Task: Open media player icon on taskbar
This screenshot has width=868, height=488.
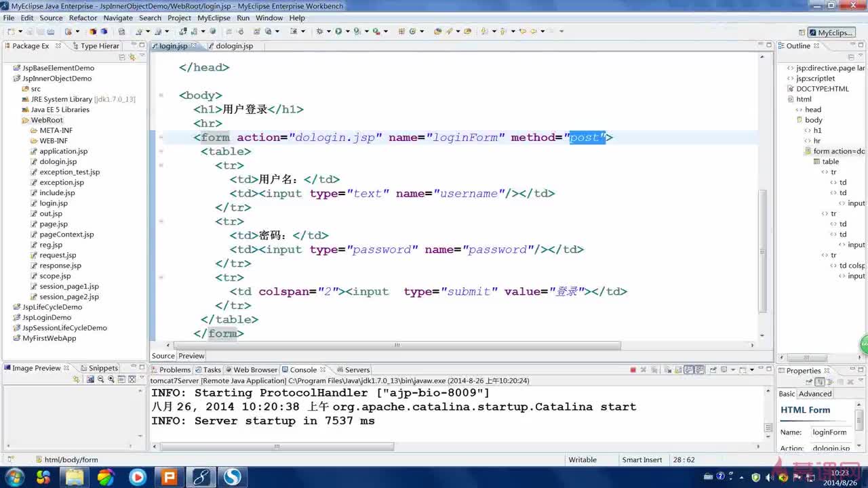Action: pos(138,477)
